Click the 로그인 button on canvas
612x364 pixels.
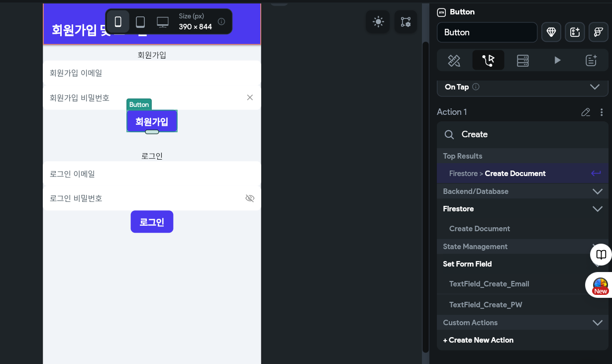click(152, 222)
